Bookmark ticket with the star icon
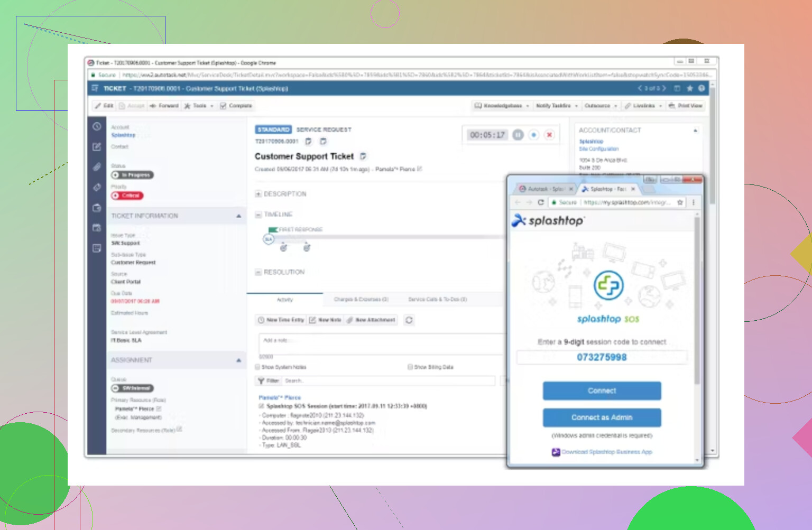 click(689, 89)
